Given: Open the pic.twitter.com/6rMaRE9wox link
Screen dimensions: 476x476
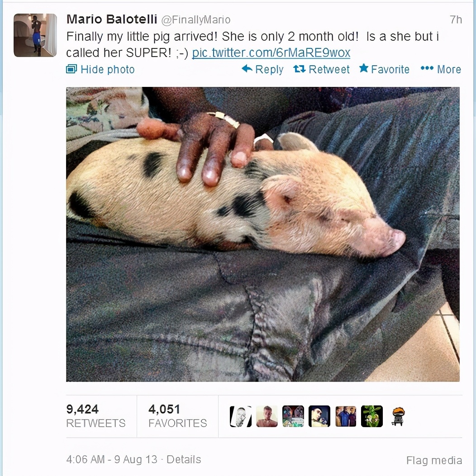Looking at the screenshot, I should [x=271, y=53].
